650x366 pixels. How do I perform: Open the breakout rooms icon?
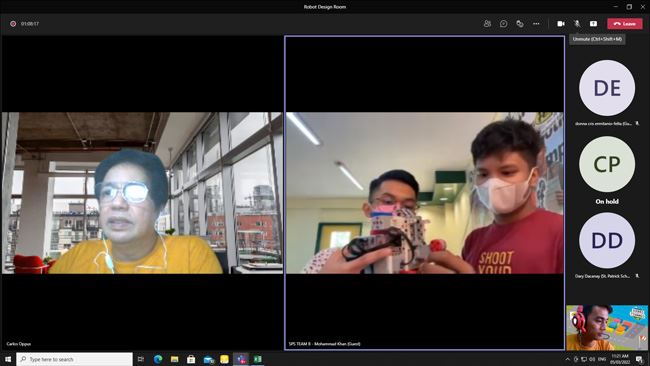tap(519, 24)
